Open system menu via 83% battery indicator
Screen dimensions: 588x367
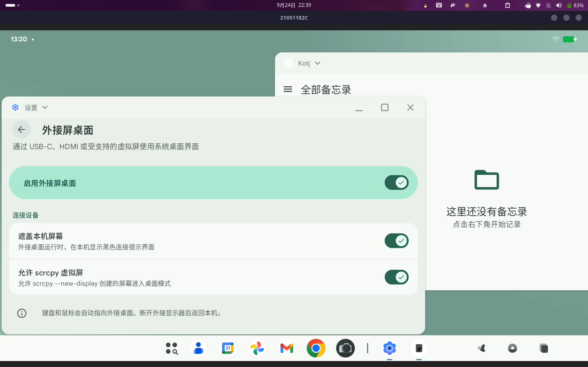tap(575, 5)
